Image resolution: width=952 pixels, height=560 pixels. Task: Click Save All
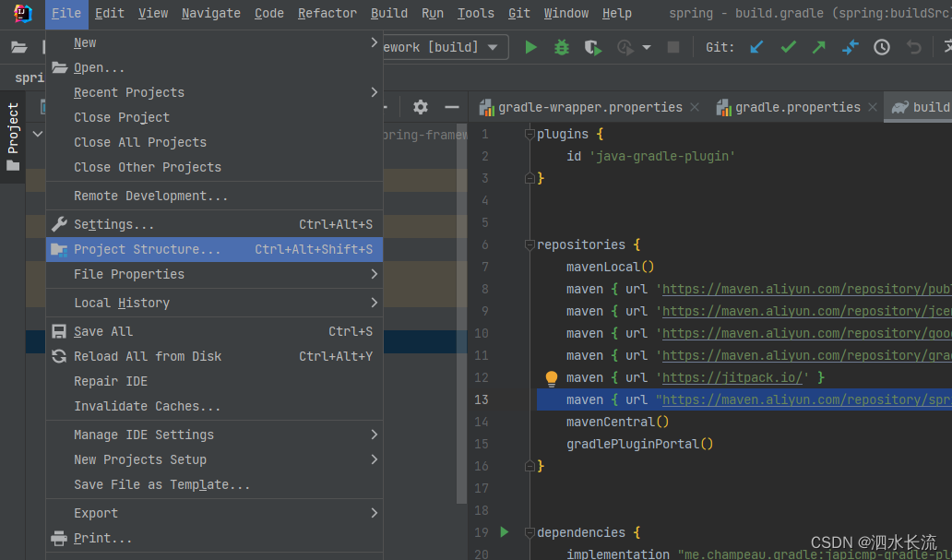214,331
